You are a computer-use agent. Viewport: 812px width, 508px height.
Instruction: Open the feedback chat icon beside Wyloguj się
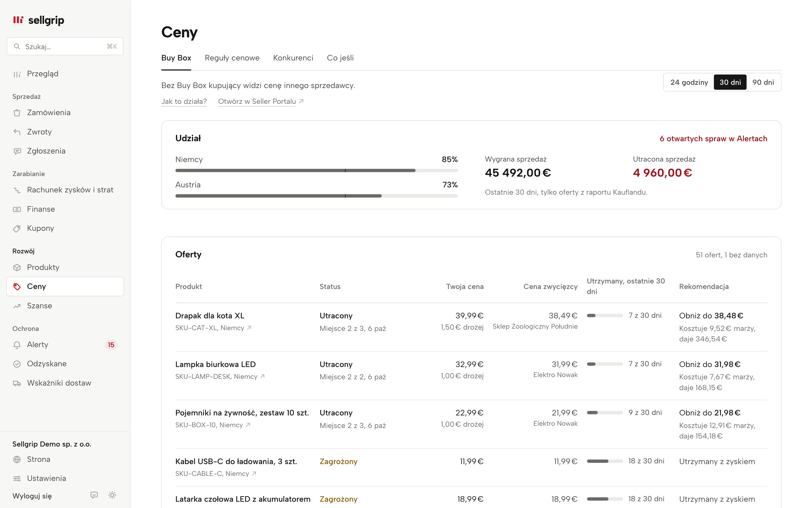pos(94,495)
